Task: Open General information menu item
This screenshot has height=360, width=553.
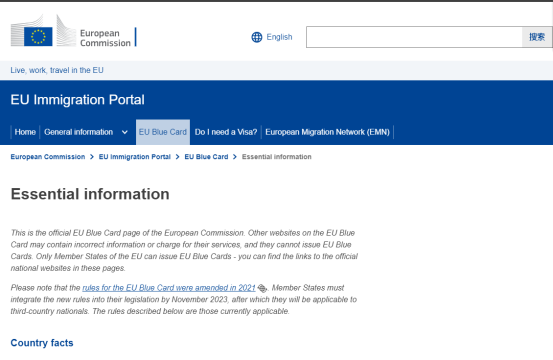Action: [x=78, y=132]
